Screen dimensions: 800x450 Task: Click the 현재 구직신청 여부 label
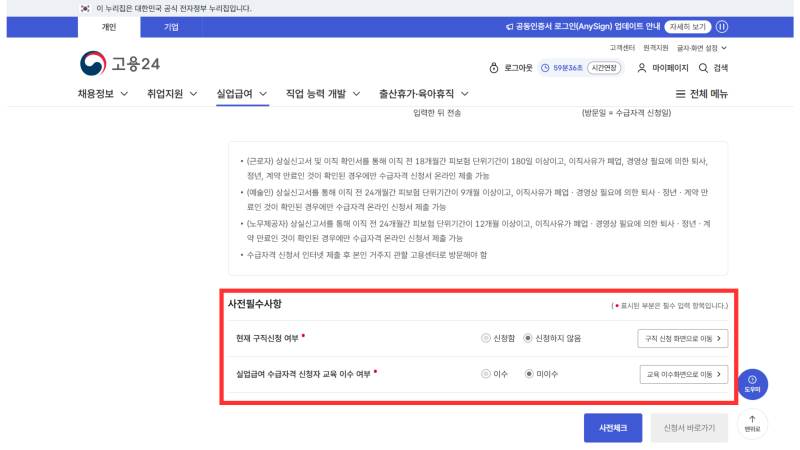(x=267, y=338)
